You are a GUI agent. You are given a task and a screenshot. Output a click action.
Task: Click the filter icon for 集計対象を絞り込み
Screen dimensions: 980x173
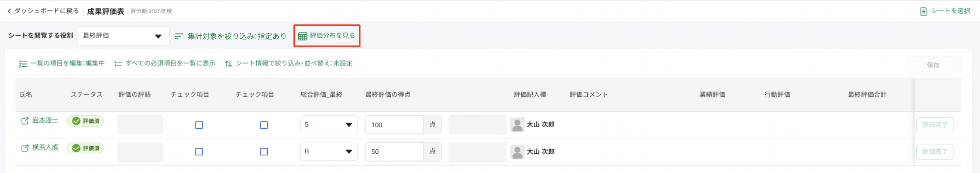(179, 36)
